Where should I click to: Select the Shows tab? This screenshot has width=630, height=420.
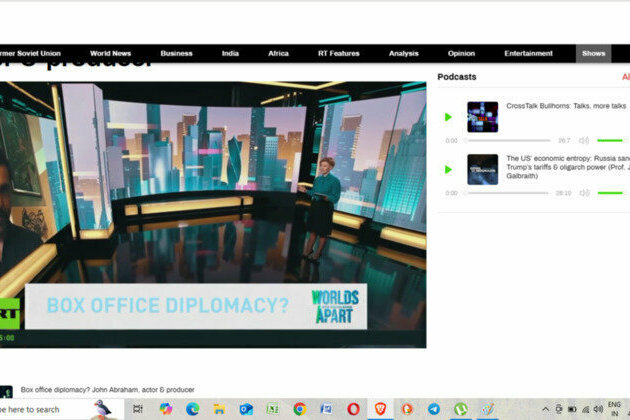[593, 53]
